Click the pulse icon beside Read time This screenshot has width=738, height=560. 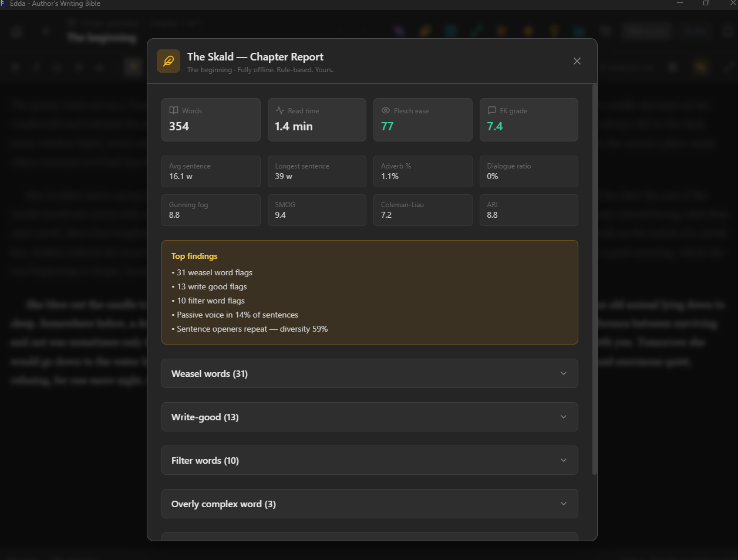tap(280, 110)
